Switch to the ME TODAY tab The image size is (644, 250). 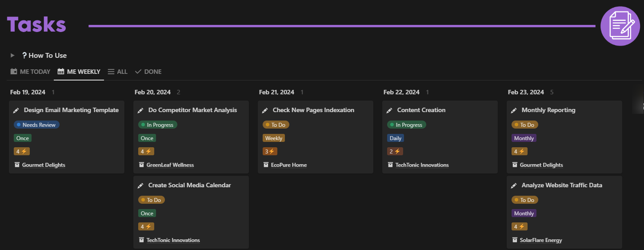tap(30, 72)
